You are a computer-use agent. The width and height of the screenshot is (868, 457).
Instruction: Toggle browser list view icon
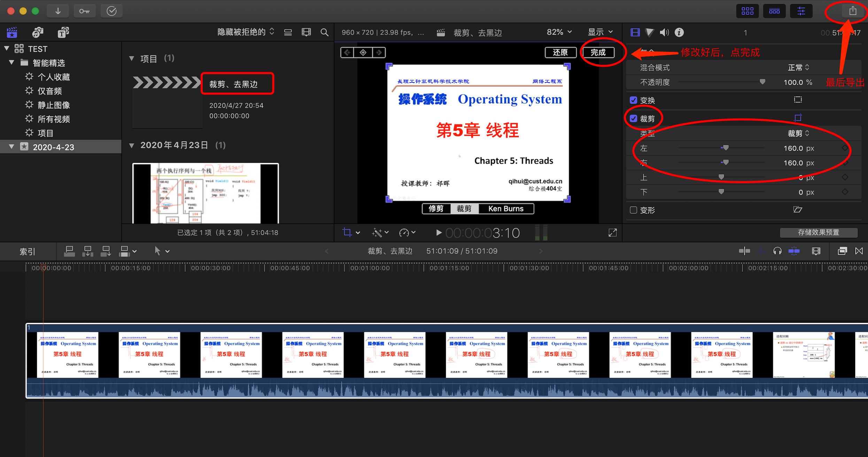[x=288, y=32]
